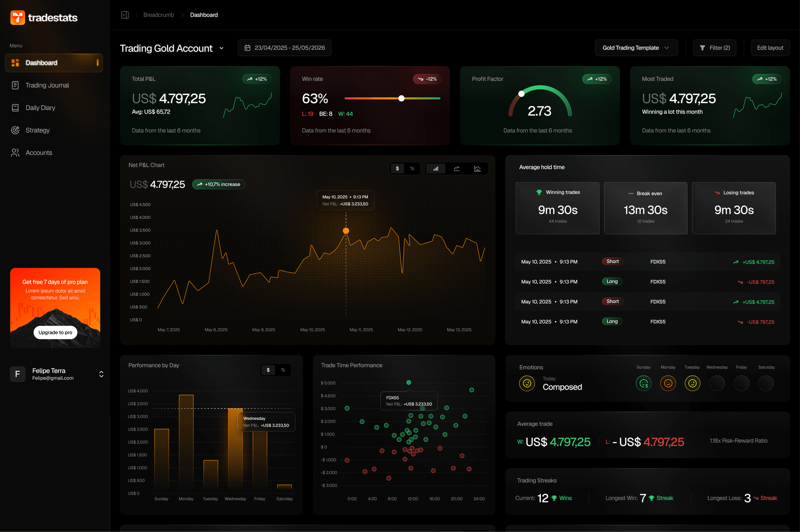Expand the Trading Gold Account selector
800x532 pixels.
pos(222,48)
